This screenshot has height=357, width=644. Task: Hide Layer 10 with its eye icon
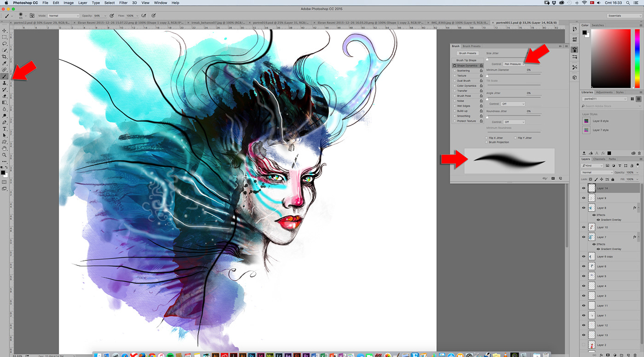[584, 227]
